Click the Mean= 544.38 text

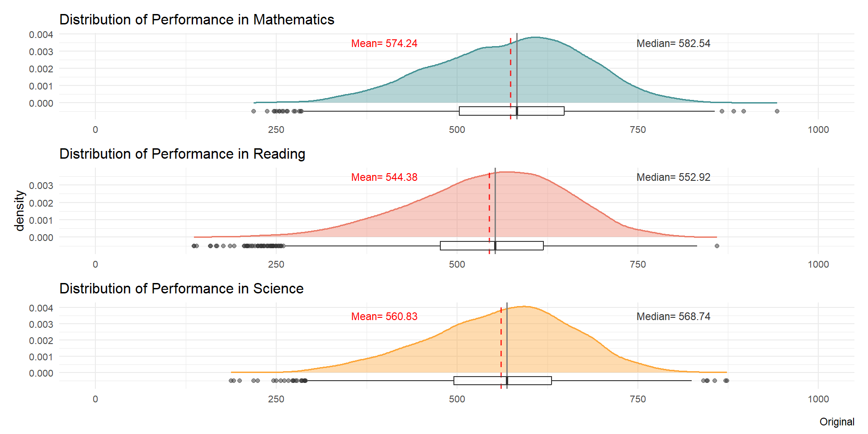coord(384,177)
